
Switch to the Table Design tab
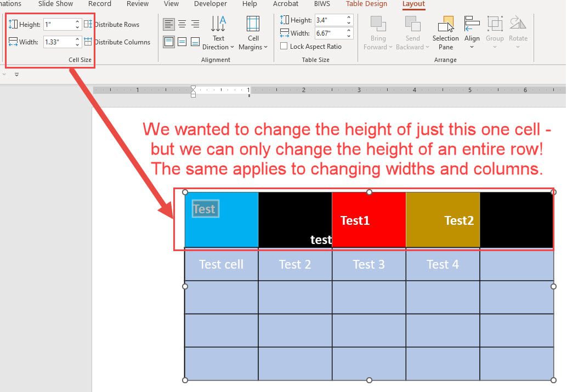[x=366, y=4]
